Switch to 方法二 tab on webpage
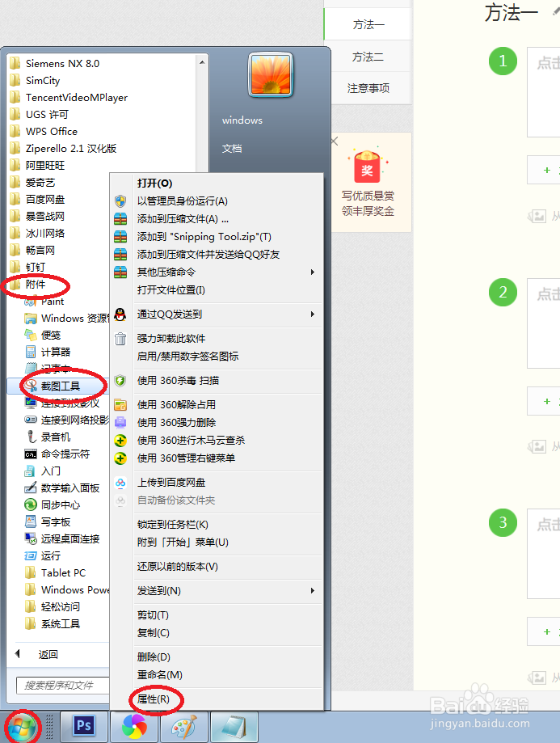Screen dimensions: 560x743 tap(368, 57)
